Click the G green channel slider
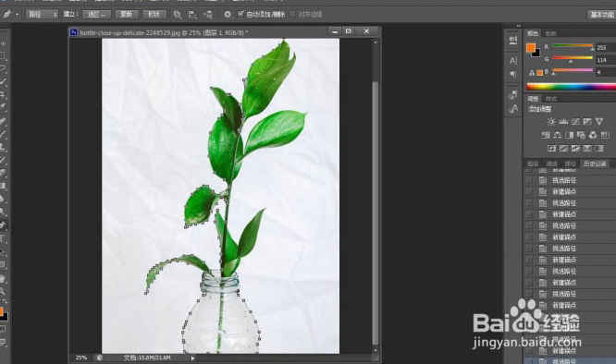Image resolution: width=616 pixels, height=364 pixels. tap(573, 58)
